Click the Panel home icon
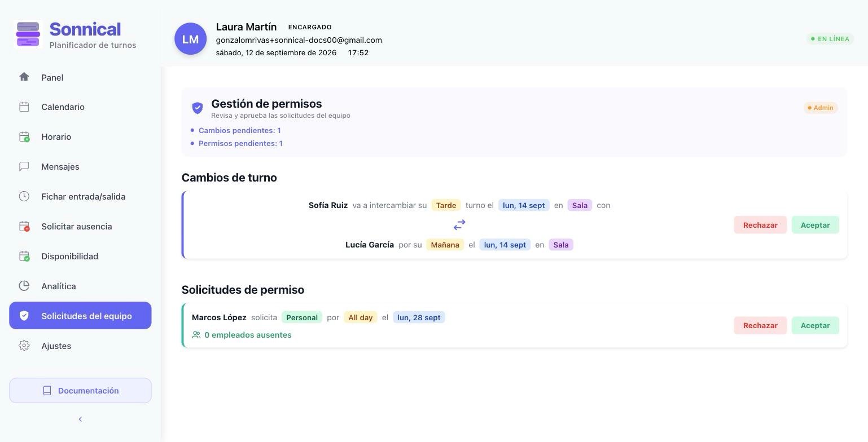 pyautogui.click(x=24, y=77)
